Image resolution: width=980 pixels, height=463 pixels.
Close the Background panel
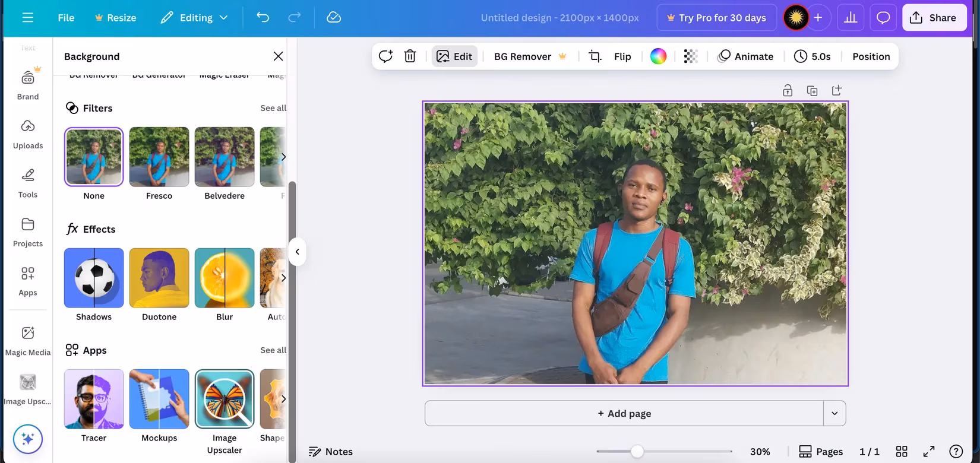point(278,56)
